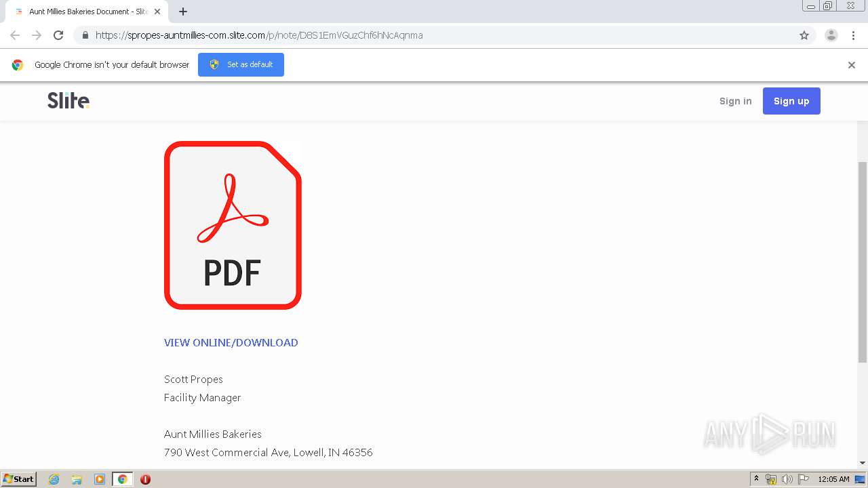868x488 pixels.
Task: Restore down the Chrome window
Action: (828, 6)
